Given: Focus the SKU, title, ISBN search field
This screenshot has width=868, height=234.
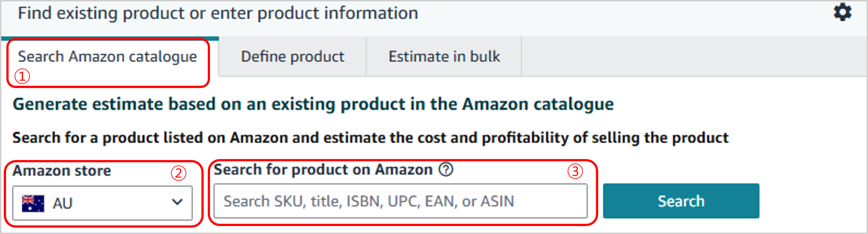Looking at the screenshot, I should pos(401,201).
